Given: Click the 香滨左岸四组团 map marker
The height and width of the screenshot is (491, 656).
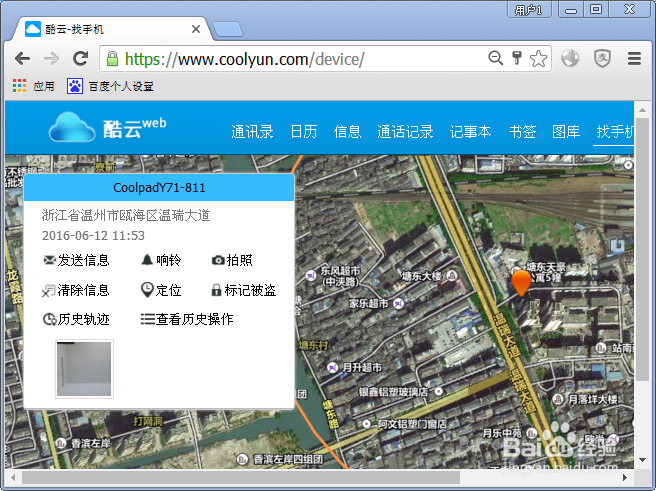Looking at the screenshot, I should tap(243, 459).
